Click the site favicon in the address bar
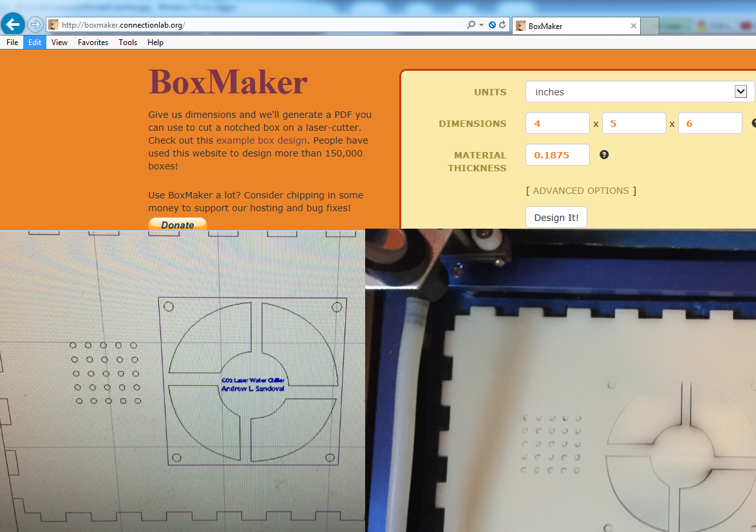The image size is (756, 532). (x=53, y=24)
